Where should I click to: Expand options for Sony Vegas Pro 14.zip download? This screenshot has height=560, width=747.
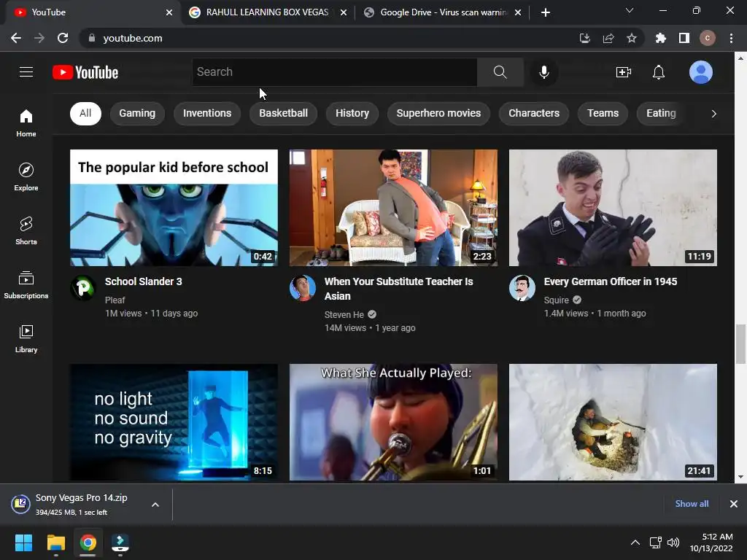(155, 505)
